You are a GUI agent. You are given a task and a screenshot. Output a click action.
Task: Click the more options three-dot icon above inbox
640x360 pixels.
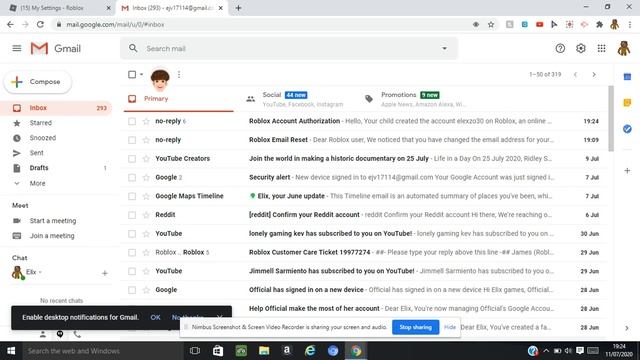click(179, 74)
